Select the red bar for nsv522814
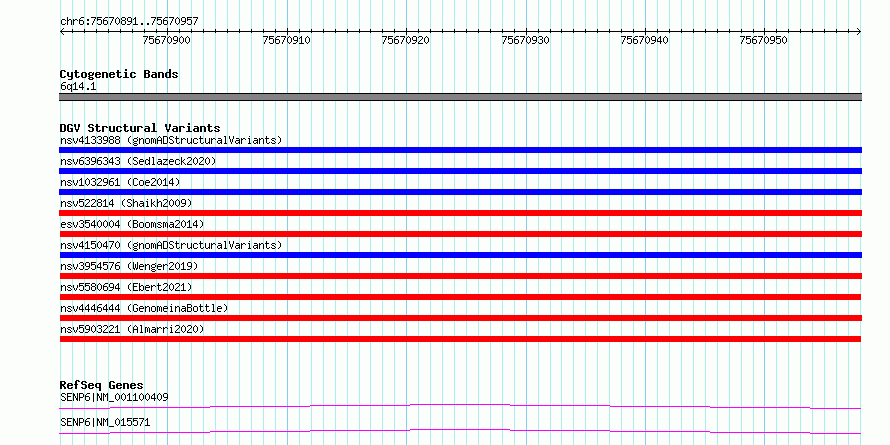890x445 pixels. [460, 213]
